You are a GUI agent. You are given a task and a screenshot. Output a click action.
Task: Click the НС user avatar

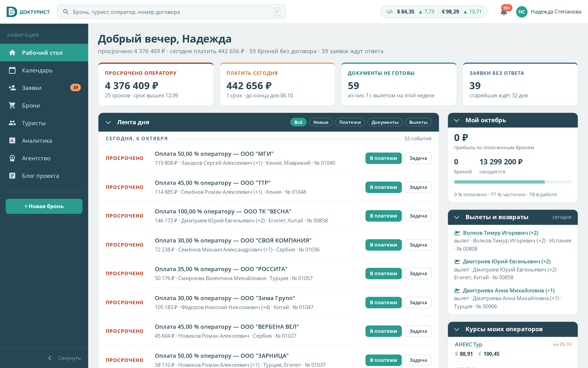coord(522,12)
